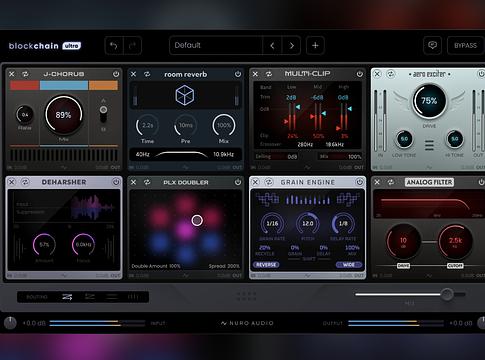The image size is (485, 360).
Task: Go to next preset with right chevron
Action: click(291, 46)
